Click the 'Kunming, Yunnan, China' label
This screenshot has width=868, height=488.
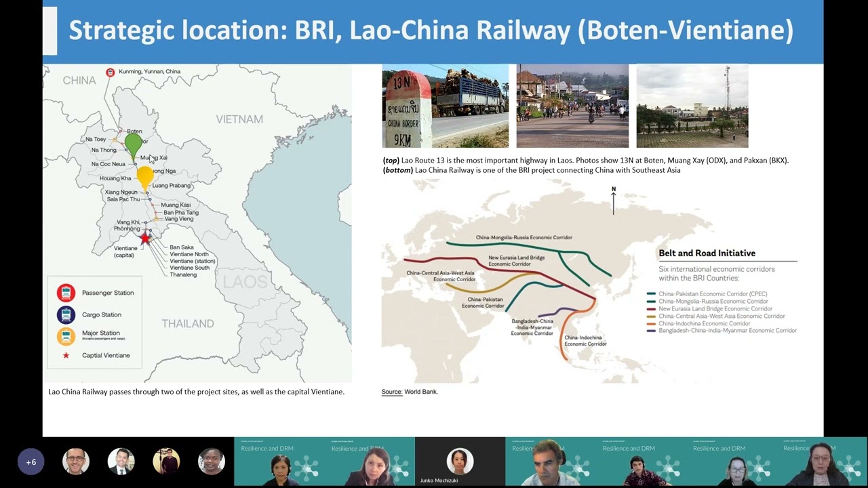click(149, 71)
